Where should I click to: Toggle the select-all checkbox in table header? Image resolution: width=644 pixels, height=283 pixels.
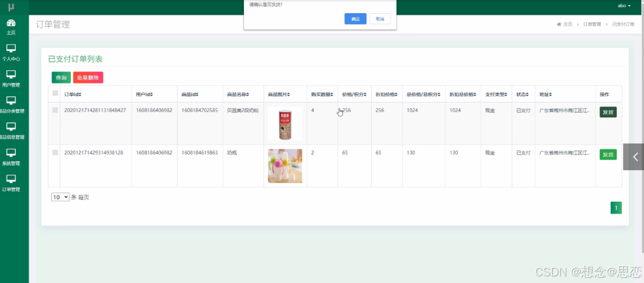click(x=55, y=93)
